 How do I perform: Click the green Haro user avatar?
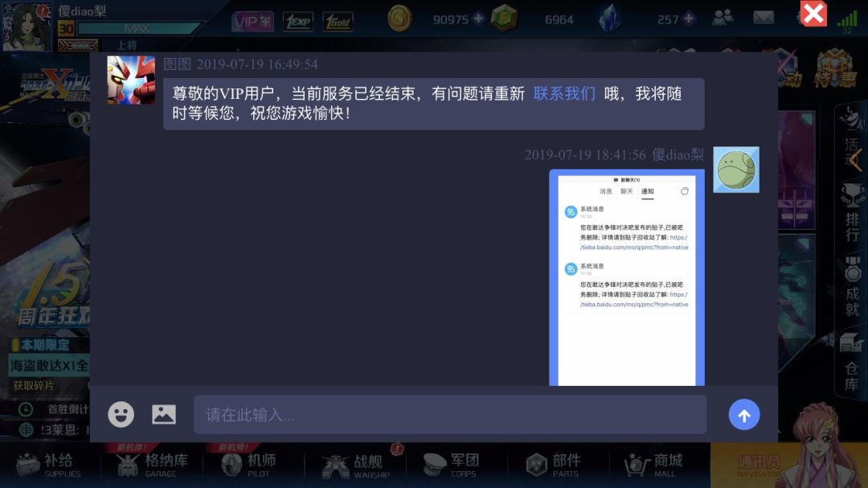(735, 170)
